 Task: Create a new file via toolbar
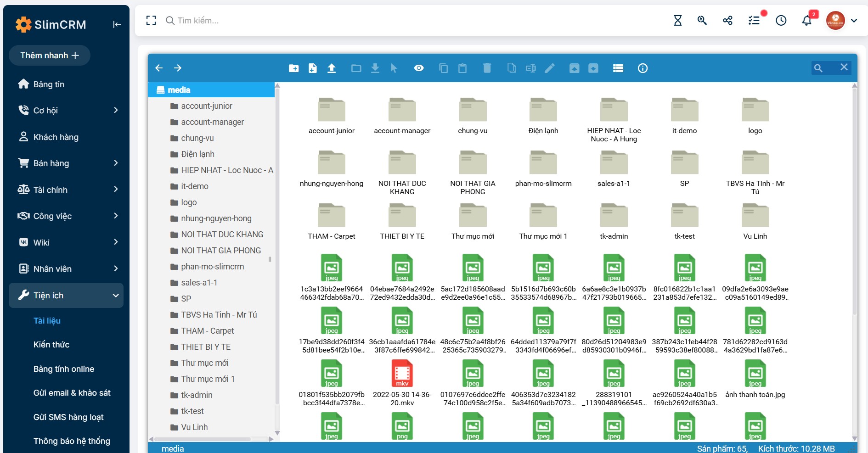(x=313, y=68)
